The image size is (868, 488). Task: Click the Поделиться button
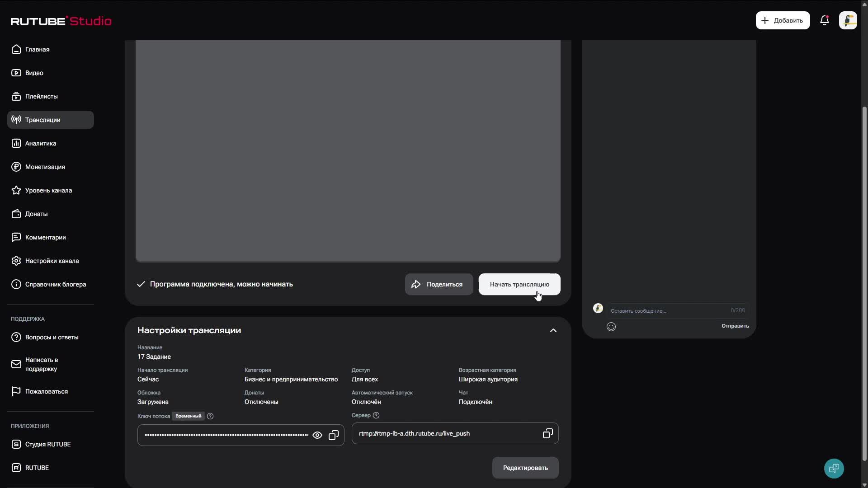(439, 284)
